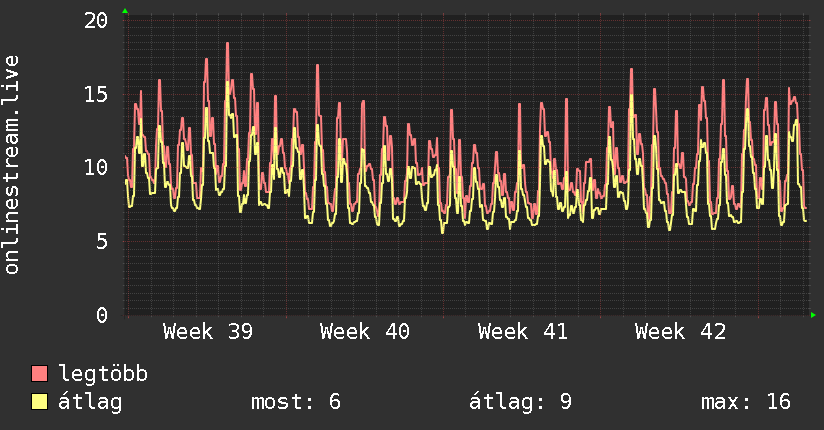Click the yellow átlag color swatch

[x=39, y=402]
